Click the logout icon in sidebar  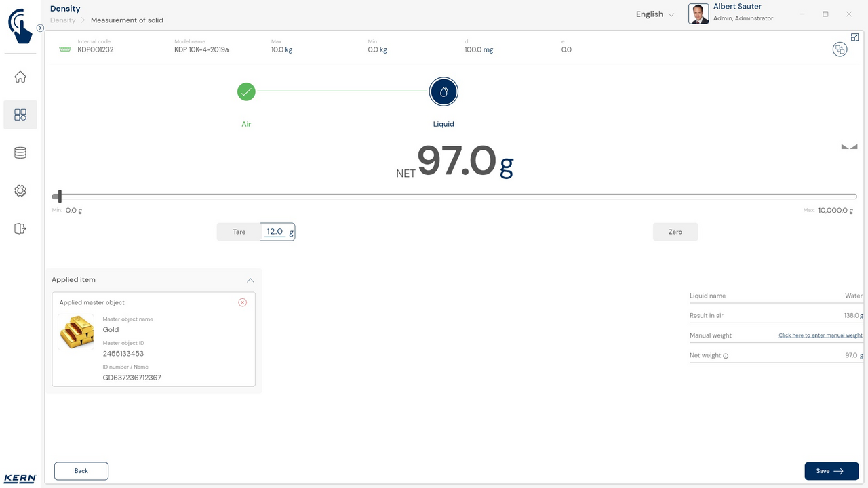click(20, 228)
